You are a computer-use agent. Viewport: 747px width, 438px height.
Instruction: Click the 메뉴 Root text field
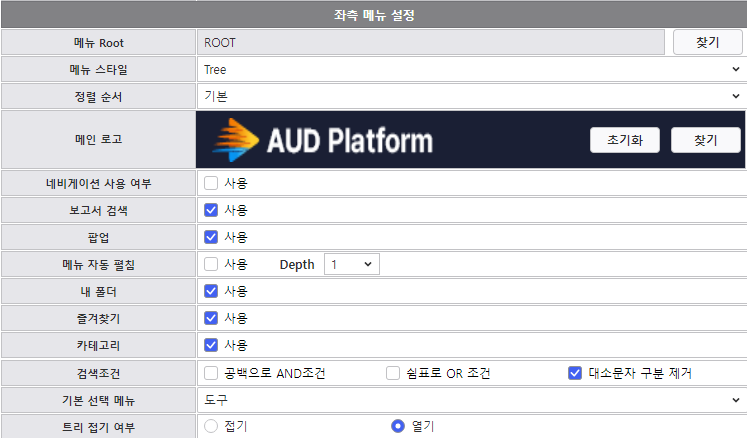(x=430, y=43)
